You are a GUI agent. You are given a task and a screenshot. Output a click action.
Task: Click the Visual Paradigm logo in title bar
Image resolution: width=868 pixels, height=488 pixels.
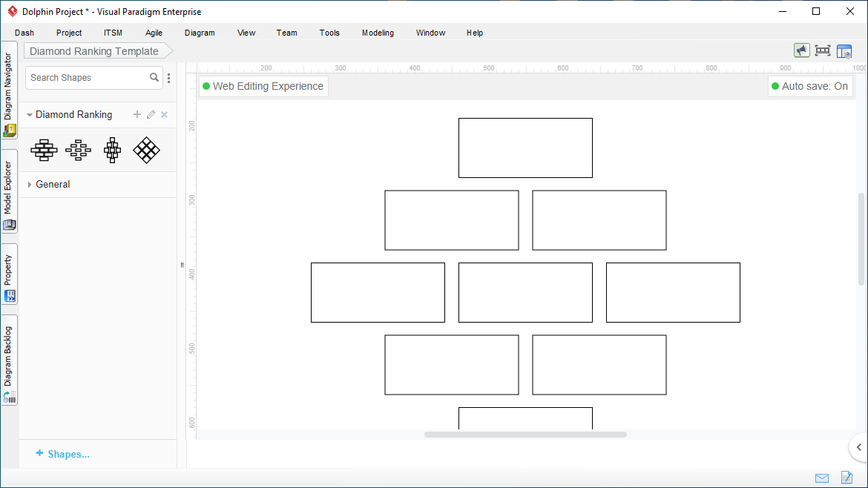[x=12, y=11]
